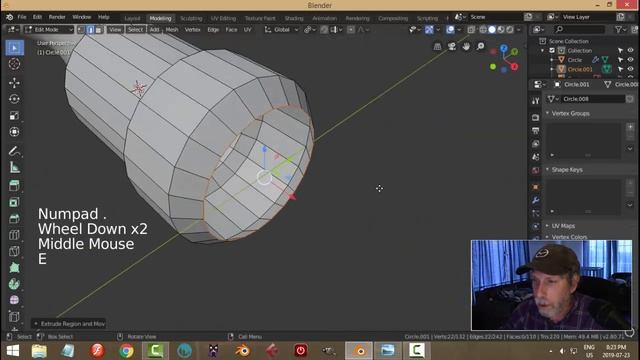Select the Loop Cut tool
Screen dimensions: 640x360
(x=14, y=235)
